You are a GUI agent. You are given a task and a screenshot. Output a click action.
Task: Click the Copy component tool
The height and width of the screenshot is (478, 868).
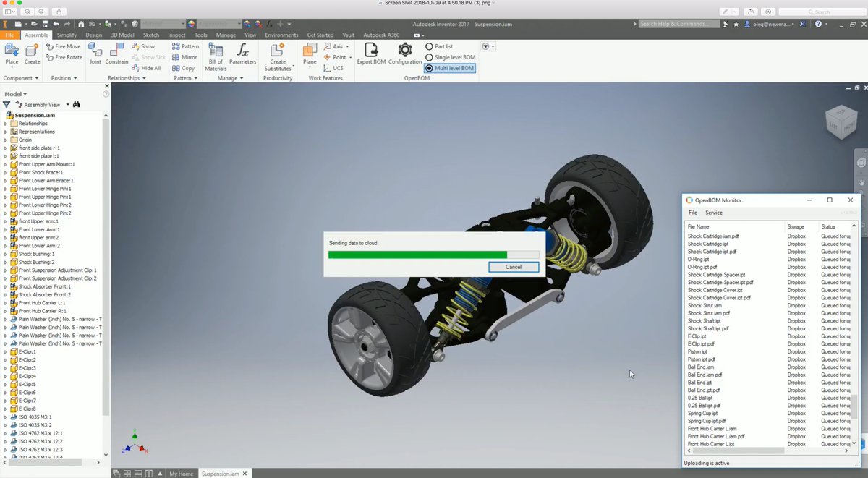click(184, 68)
